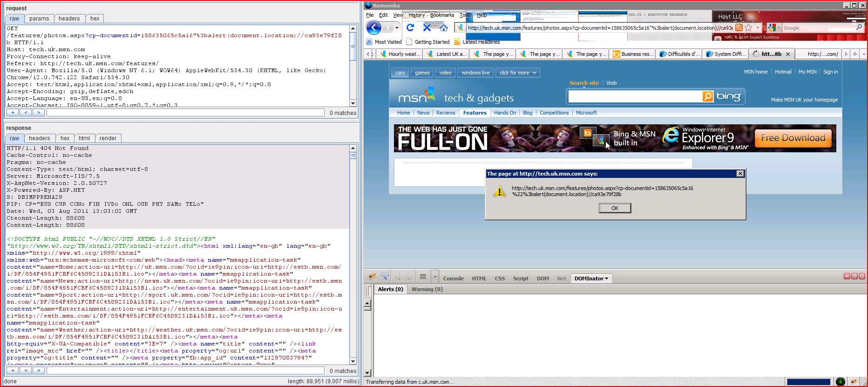Click next match arrow in request search bar
Screen dimensions: 868x387
tap(39, 113)
